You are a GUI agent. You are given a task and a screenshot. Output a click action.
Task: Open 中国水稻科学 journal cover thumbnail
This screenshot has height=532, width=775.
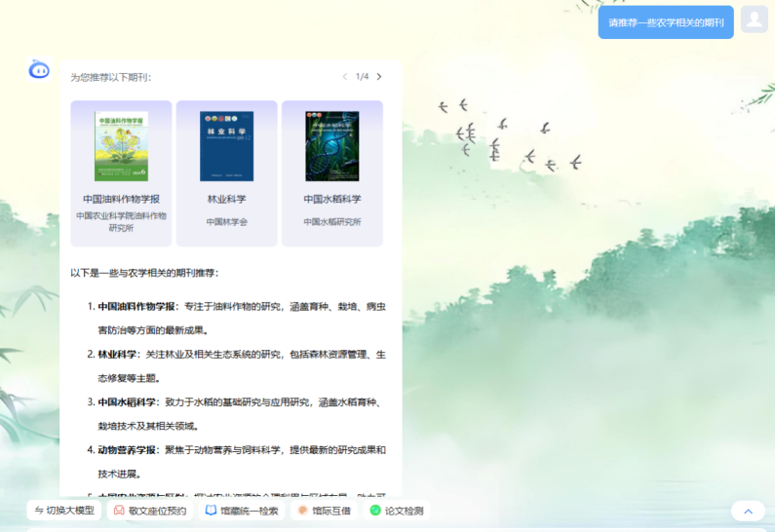coord(331,146)
